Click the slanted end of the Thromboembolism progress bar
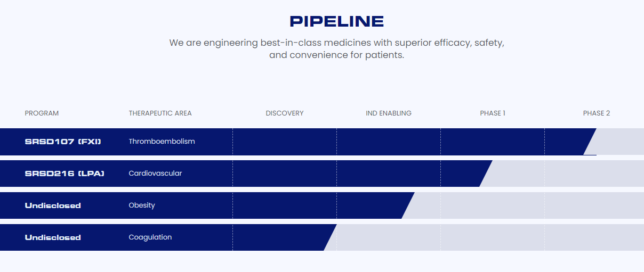Screen dimensions: 644x272 point(590,142)
